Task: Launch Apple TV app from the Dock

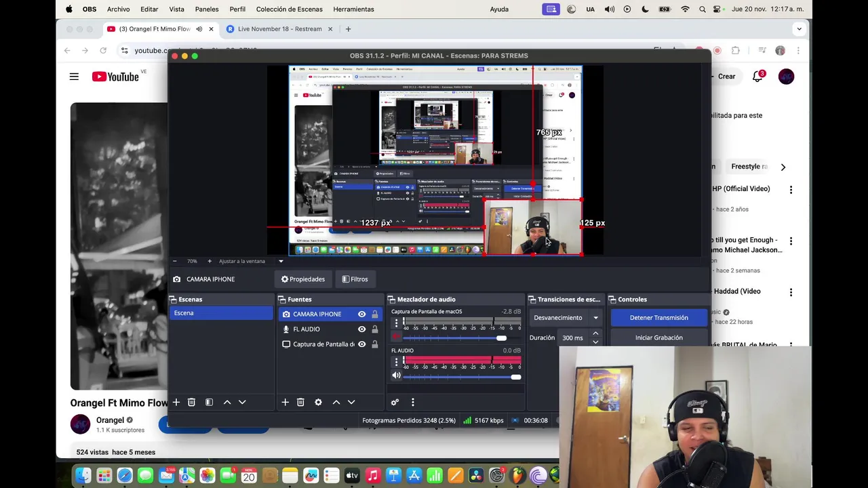Action: (352, 476)
